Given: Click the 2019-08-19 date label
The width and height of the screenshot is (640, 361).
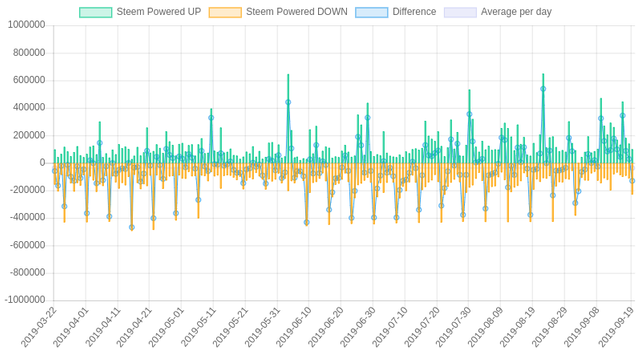Looking at the screenshot, I should pos(518,328).
